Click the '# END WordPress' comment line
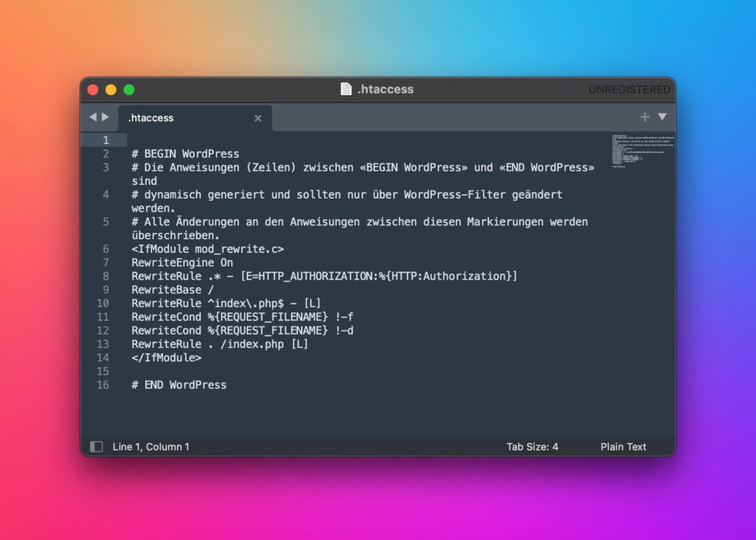The height and width of the screenshot is (540, 756). click(179, 385)
